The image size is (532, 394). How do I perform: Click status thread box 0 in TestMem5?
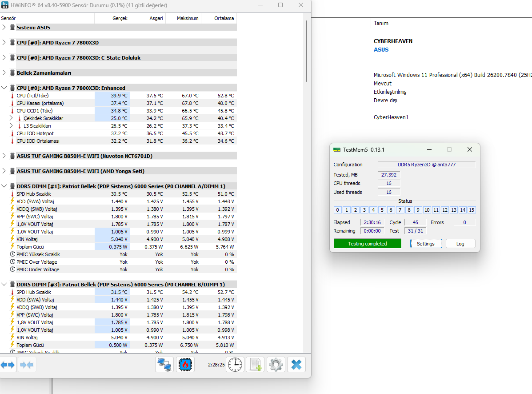click(338, 210)
